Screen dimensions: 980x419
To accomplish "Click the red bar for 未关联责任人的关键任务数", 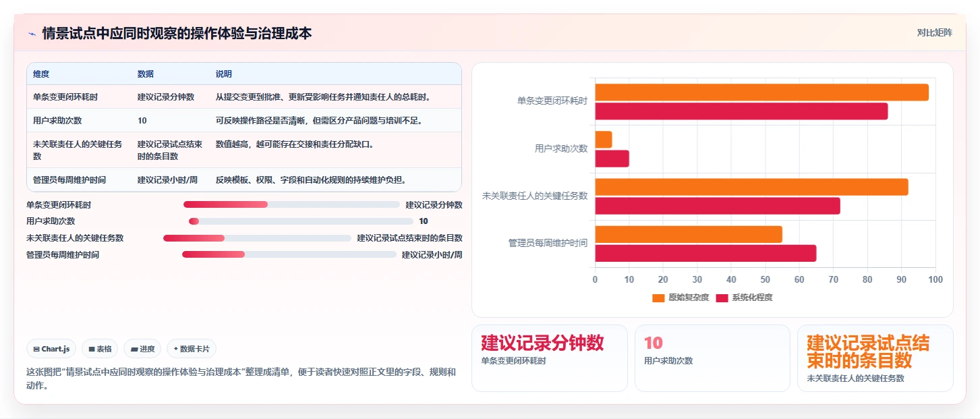I will click(718, 206).
